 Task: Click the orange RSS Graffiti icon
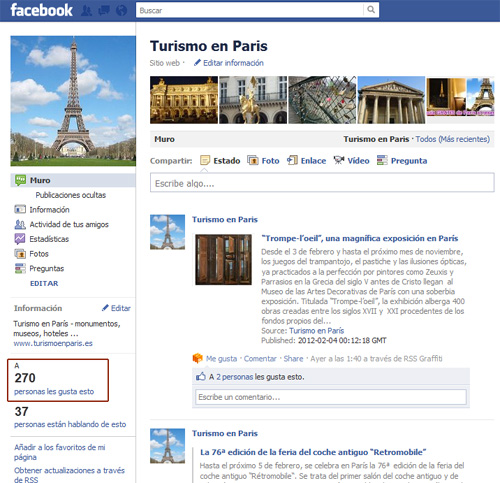tap(198, 358)
